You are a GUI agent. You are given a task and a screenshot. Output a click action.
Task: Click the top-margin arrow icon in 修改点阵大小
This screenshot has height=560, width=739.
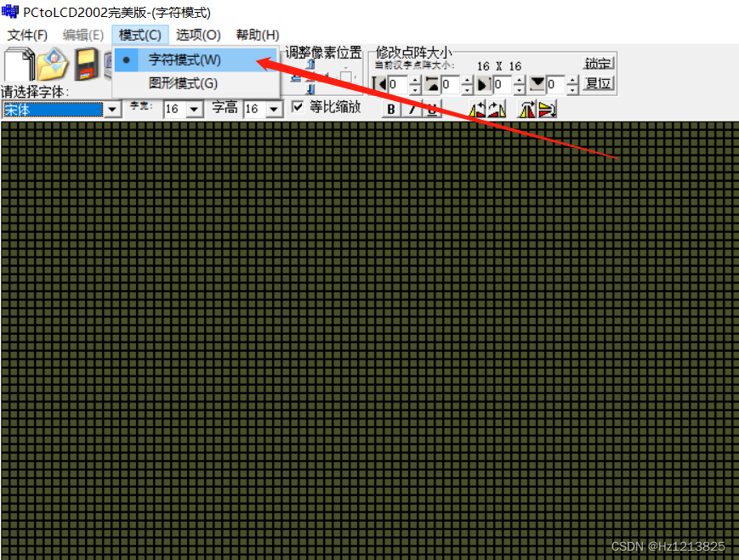(x=432, y=85)
